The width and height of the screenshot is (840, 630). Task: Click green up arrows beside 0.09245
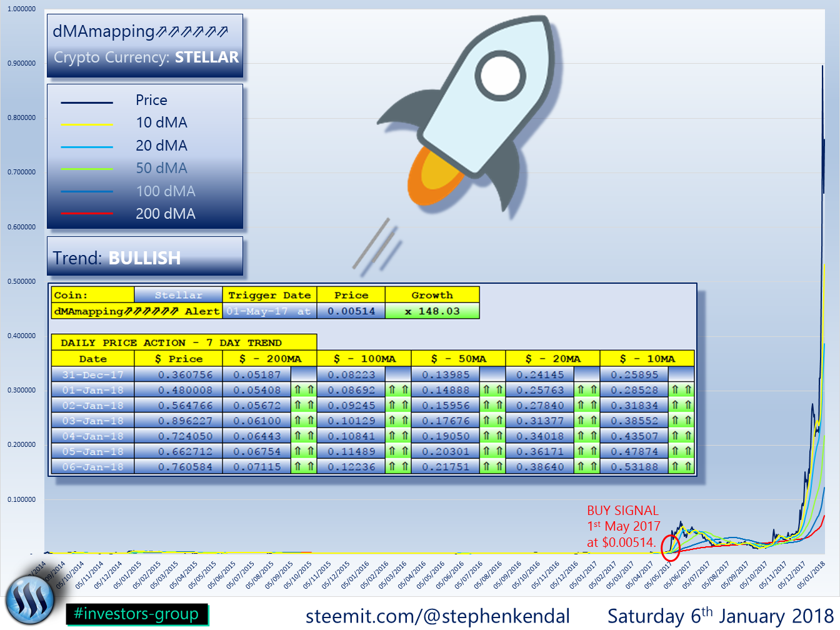point(398,405)
